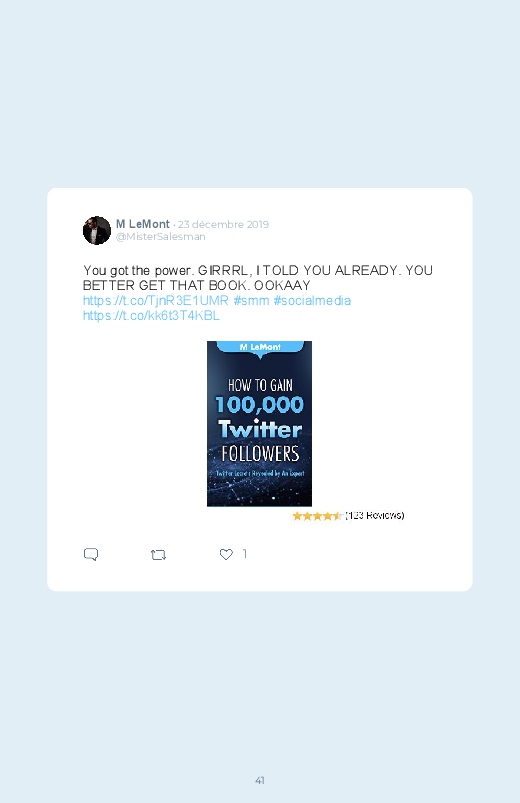The image size is (520, 803).
Task: Click the 23 décembre 2019 date stamp
Action: click(x=223, y=224)
